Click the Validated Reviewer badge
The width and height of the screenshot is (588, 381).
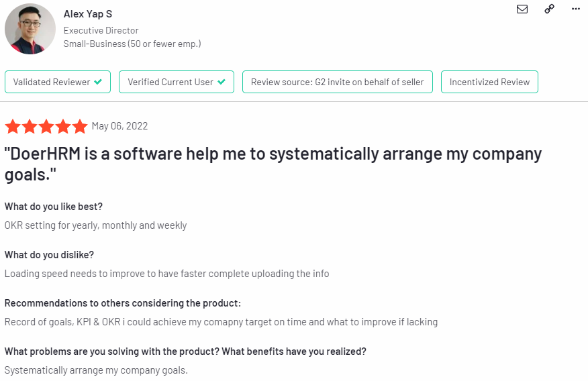pos(58,82)
